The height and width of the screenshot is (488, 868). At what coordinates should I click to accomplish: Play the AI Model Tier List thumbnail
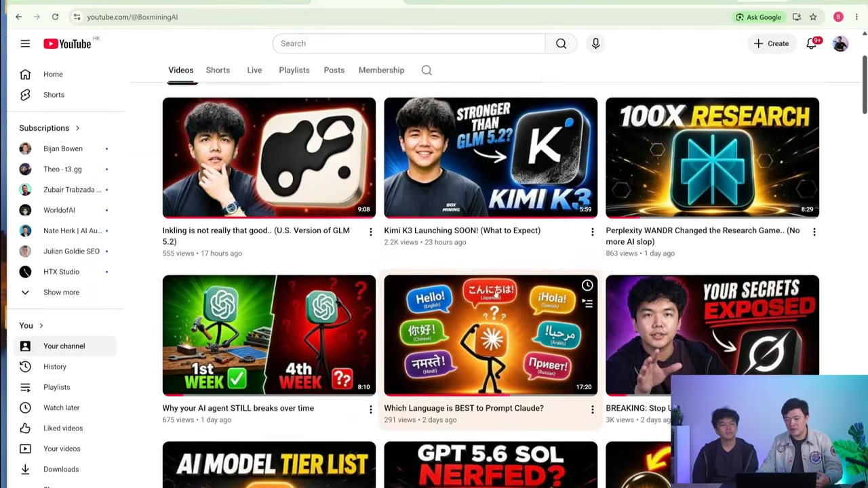pos(269,465)
